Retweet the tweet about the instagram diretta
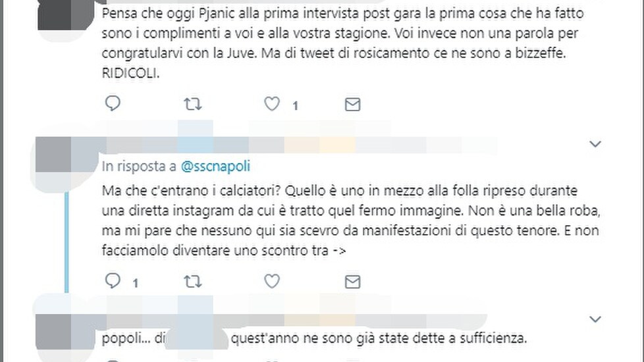 (192, 282)
